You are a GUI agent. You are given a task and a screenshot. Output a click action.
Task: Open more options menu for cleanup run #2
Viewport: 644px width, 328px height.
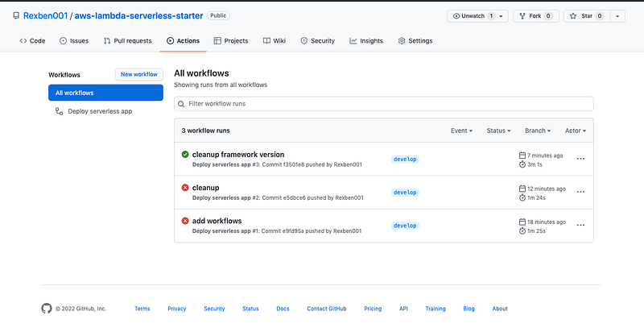coord(580,192)
